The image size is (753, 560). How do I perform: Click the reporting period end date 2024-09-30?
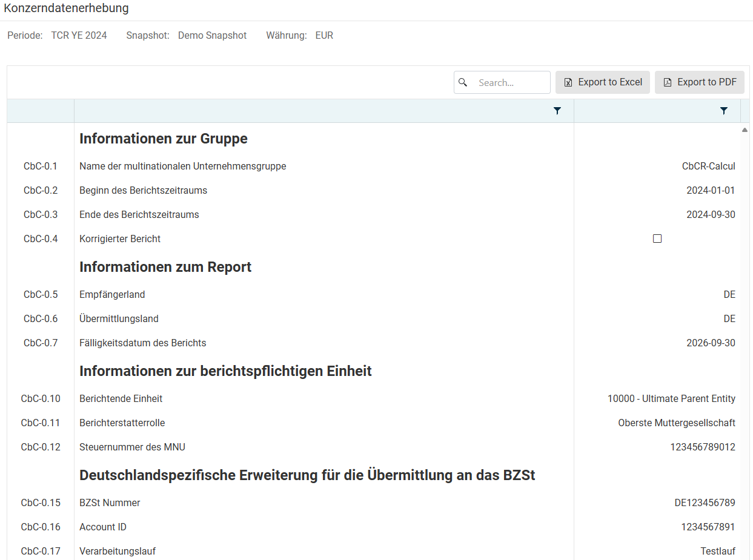coord(711,214)
